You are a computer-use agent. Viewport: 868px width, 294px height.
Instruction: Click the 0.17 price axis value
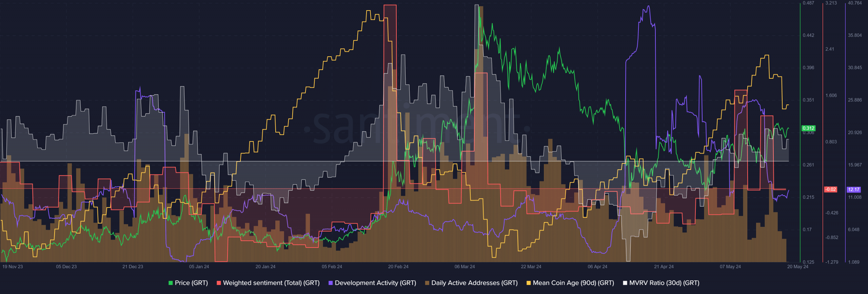tap(807, 230)
